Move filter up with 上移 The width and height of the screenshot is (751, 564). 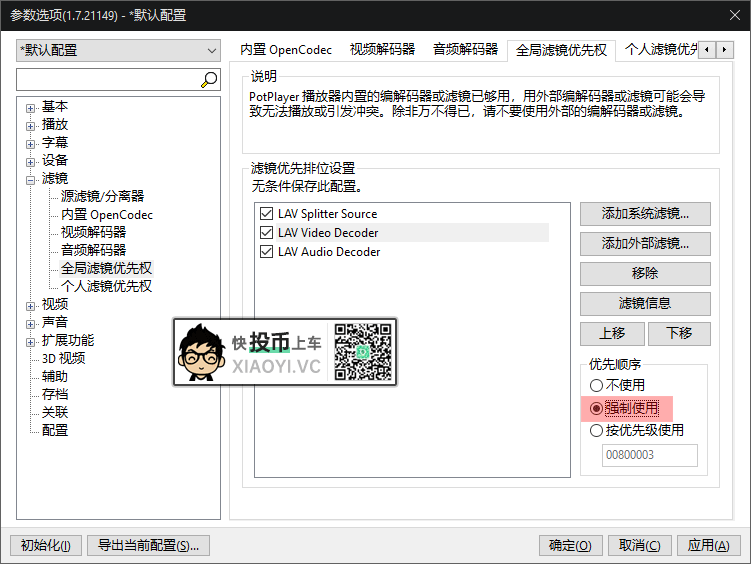(612, 333)
